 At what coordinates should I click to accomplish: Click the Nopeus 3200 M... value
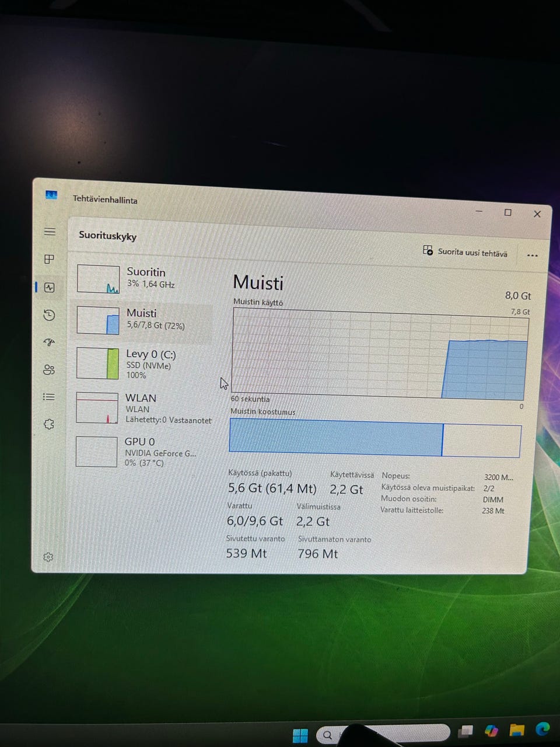tap(499, 477)
